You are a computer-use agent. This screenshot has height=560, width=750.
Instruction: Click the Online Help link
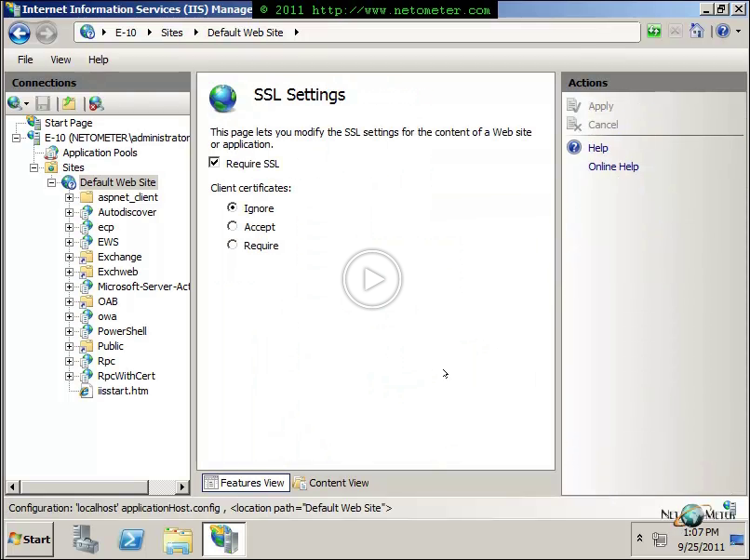click(613, 167)
